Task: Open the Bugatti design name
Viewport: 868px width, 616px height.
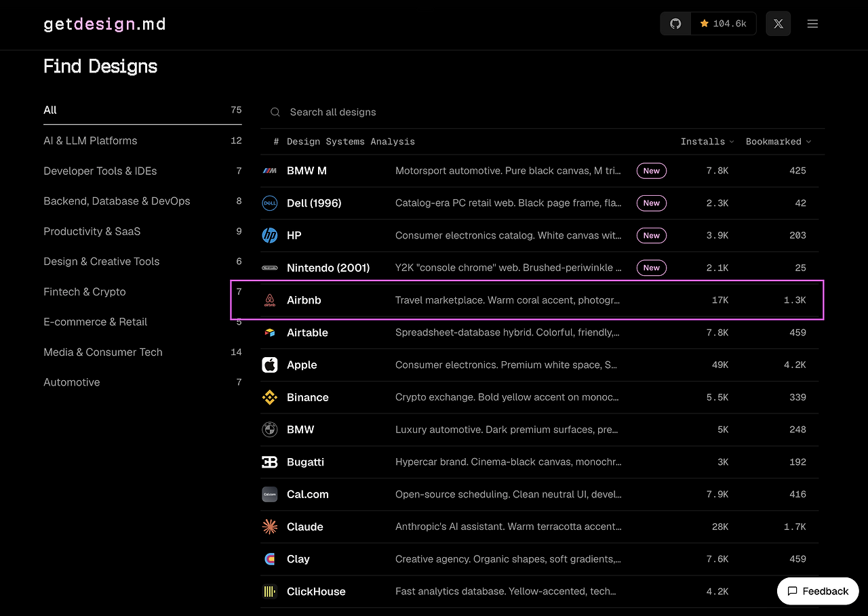Action: click(305, 462)
